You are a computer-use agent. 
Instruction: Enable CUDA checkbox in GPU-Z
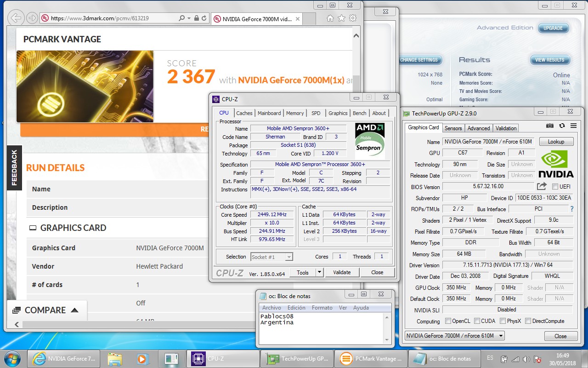pyautogui.click(x=477, y=321)
